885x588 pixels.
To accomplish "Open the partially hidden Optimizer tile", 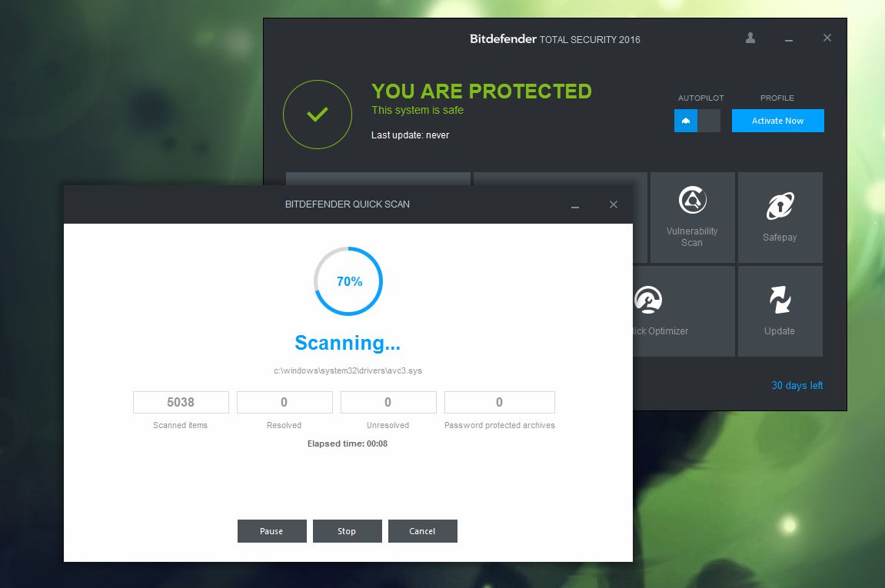I will coord(684,311).
